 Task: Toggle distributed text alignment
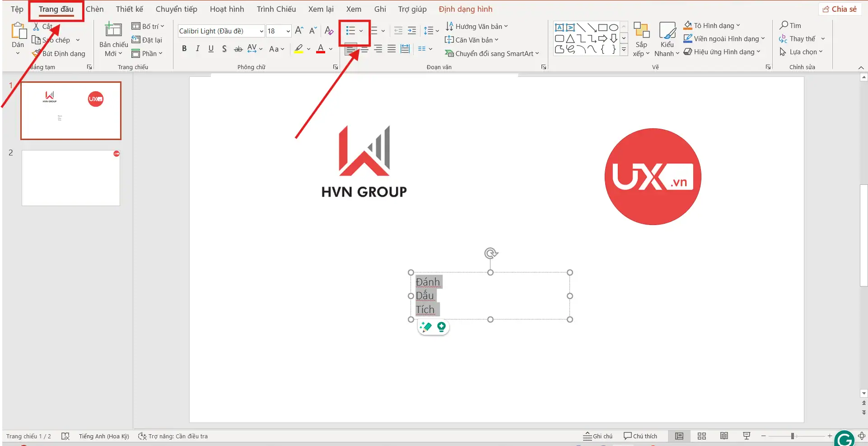click(405, 49)
